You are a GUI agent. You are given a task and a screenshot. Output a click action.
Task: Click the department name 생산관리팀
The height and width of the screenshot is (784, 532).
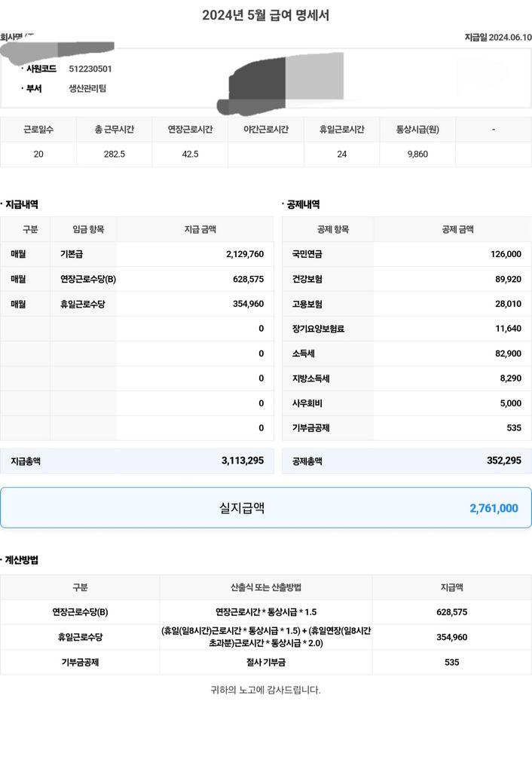[x=87, y=88]
